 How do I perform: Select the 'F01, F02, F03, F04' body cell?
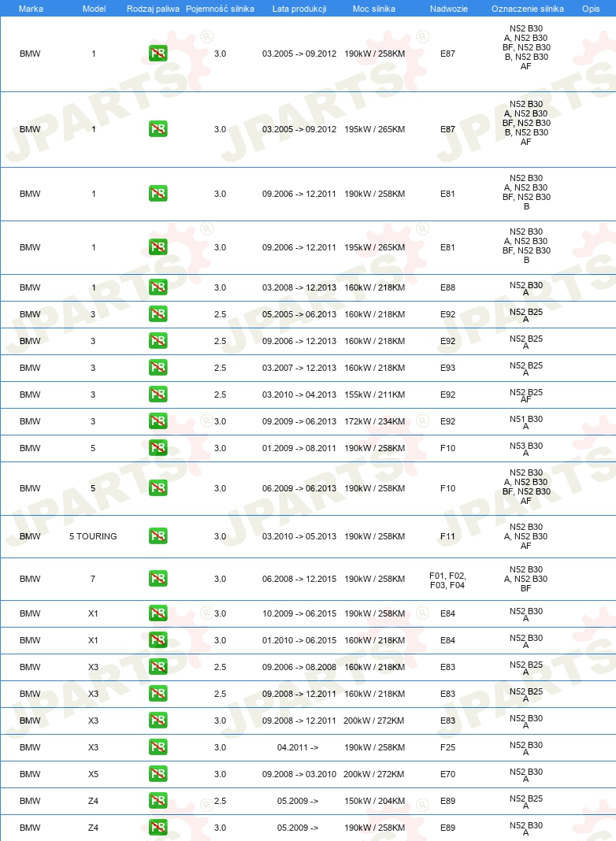pyautogui.click(x=447, y=580)
